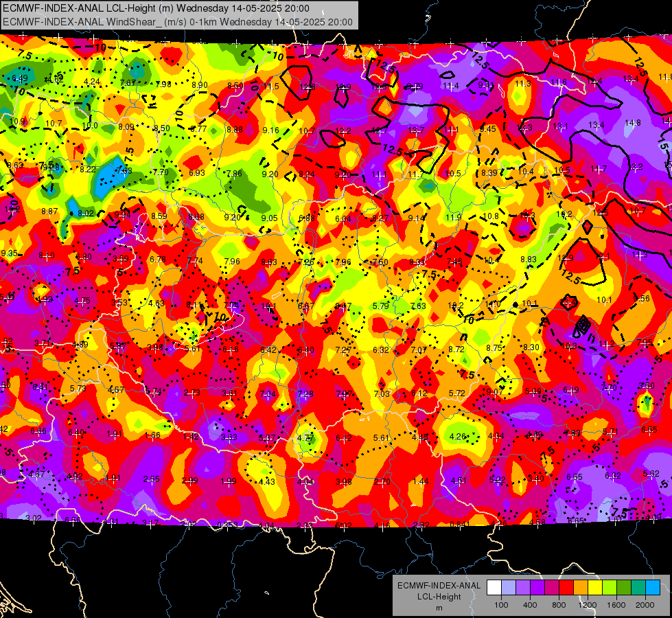Click the legend title ECMWF-INDEX-ANAL
This screenshot has height=618, width=672.
click(x=439, y=586)
